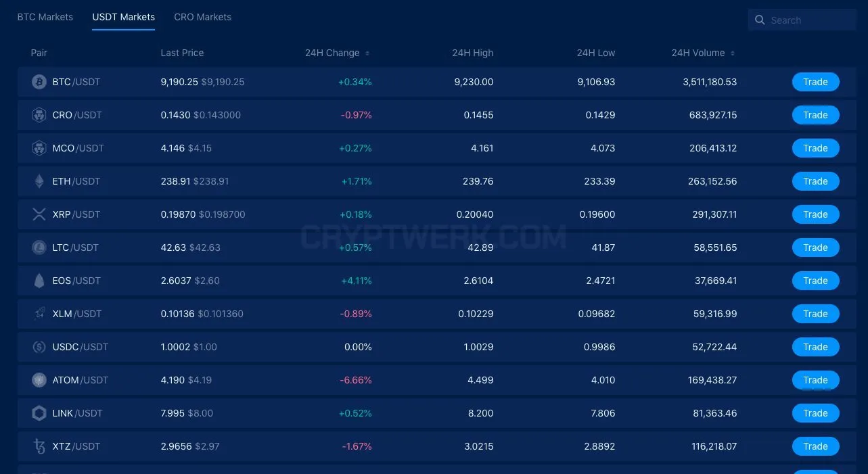Click the Litecoin coin icon
868x474 pixels.
tap(39, 247)
